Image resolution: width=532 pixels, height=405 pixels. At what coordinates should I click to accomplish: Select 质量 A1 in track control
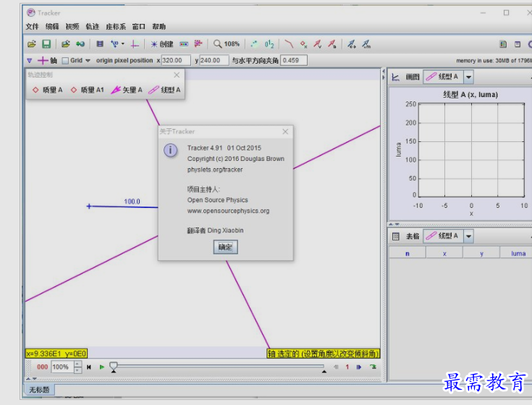click(x=87, y=90)
